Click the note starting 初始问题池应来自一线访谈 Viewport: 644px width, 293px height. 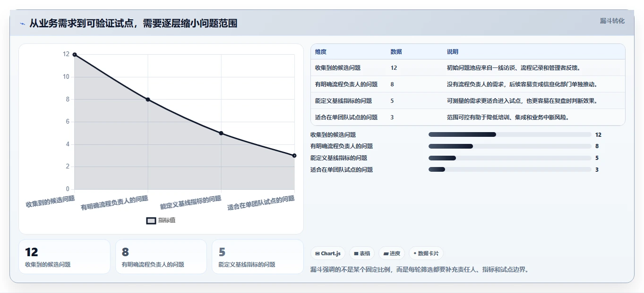[514, 68]
